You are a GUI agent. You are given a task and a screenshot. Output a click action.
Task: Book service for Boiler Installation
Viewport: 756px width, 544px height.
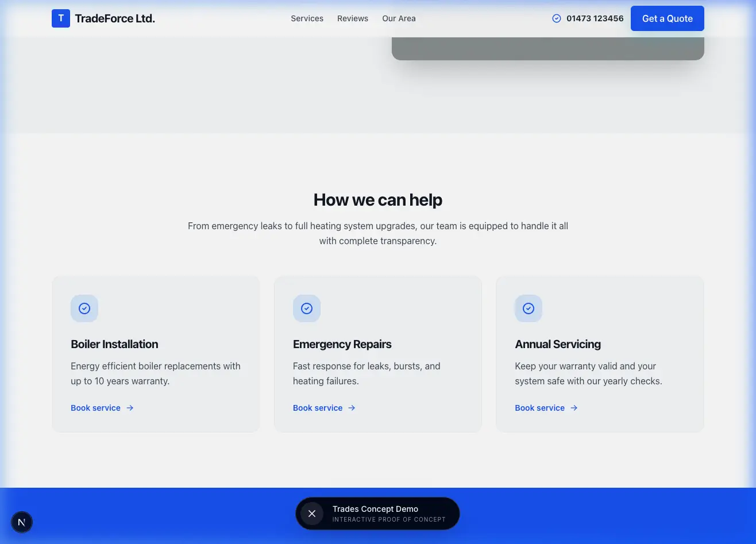pos(95,408)
